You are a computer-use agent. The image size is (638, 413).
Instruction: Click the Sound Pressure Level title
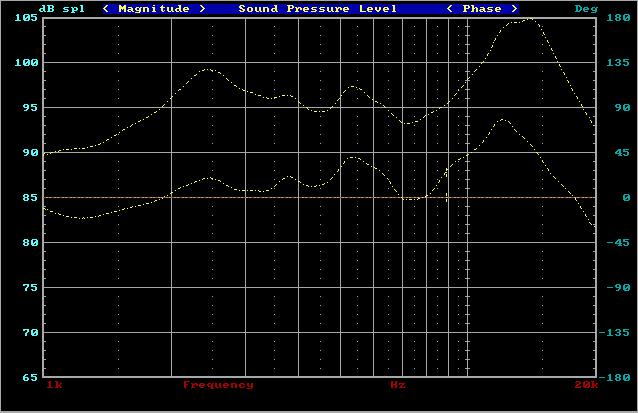[x=317, y=9]
